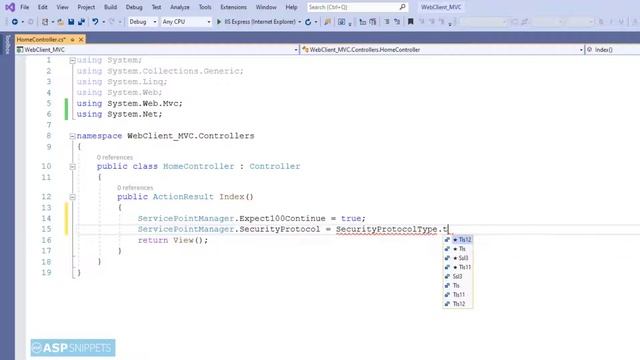This screenshot has height=360, width=640.
Task: Open the View menu
Action: [x=62, y=7]
